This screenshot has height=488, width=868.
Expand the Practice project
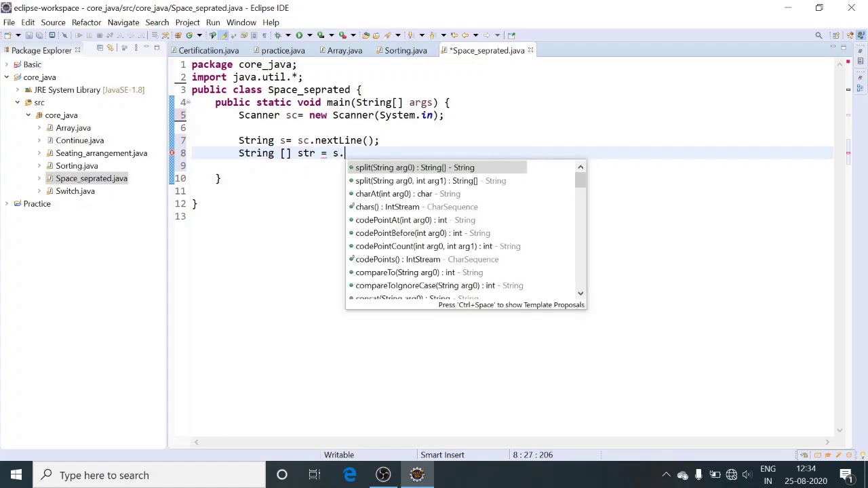point(7,204)
